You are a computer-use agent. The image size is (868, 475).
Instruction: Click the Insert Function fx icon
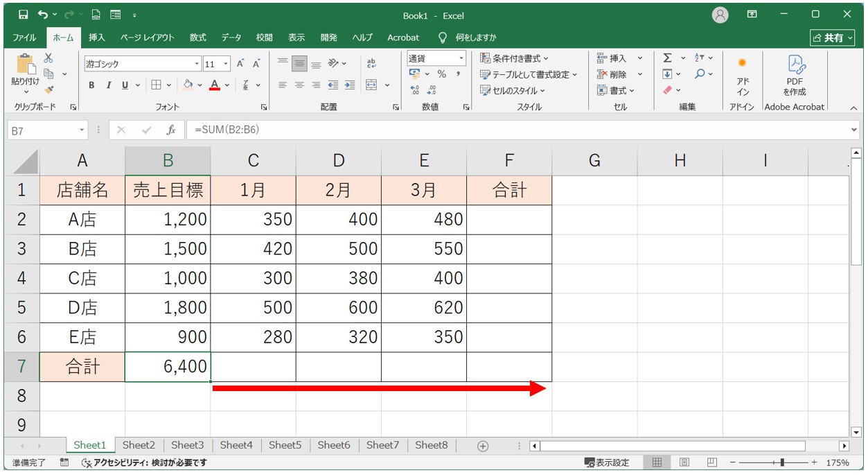coord(170,130)
